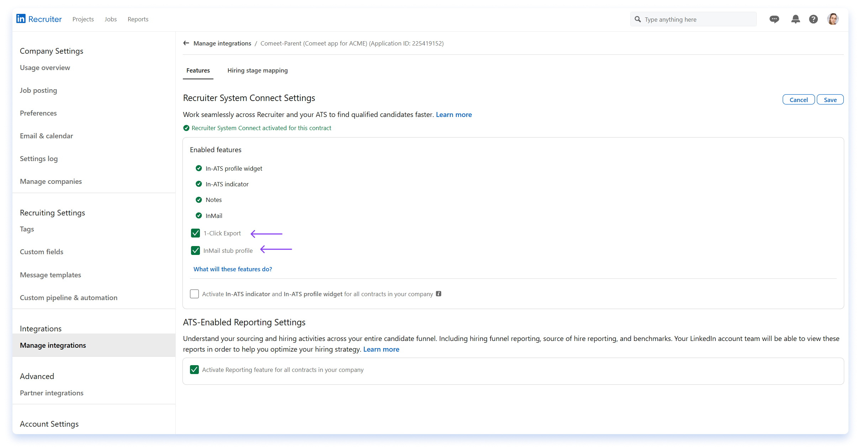Click the Recruiter wordmark text
The image size is (868, 448).
[x=45, y=19]
